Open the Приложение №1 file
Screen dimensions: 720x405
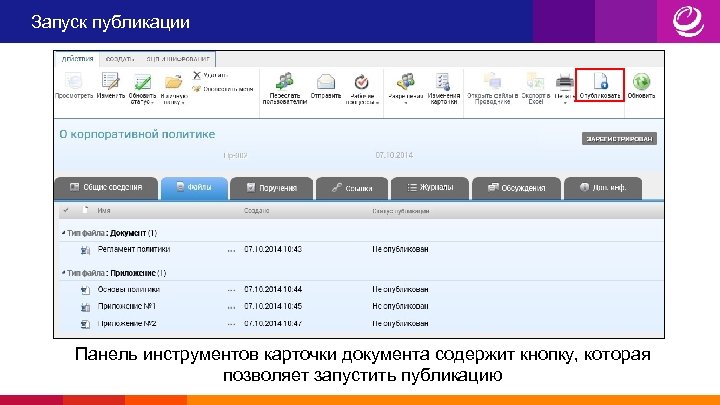click(x=127, y=306)
